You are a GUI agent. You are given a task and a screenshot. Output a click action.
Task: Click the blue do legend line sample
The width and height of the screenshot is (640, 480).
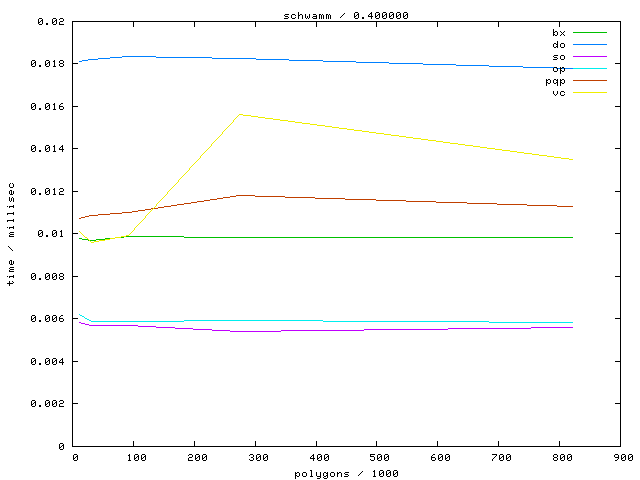[589, 45]
